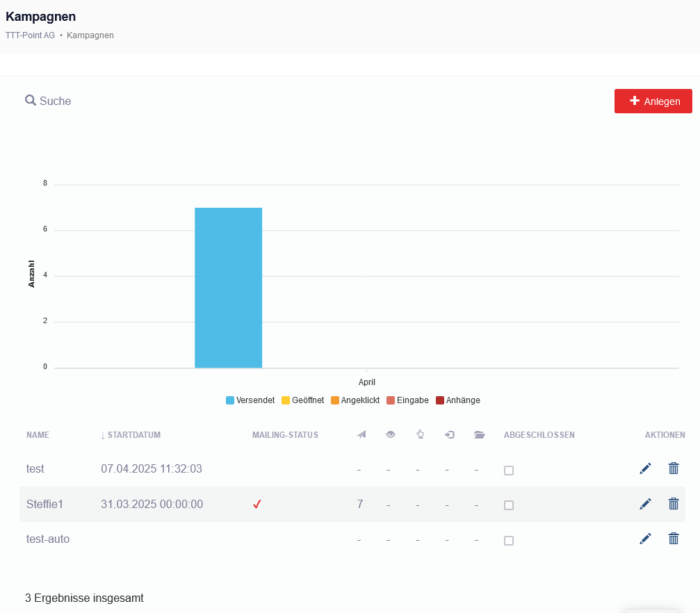Sort by the Name column header
The width and height of the screenshot is (700, 613).
[38, 435]
